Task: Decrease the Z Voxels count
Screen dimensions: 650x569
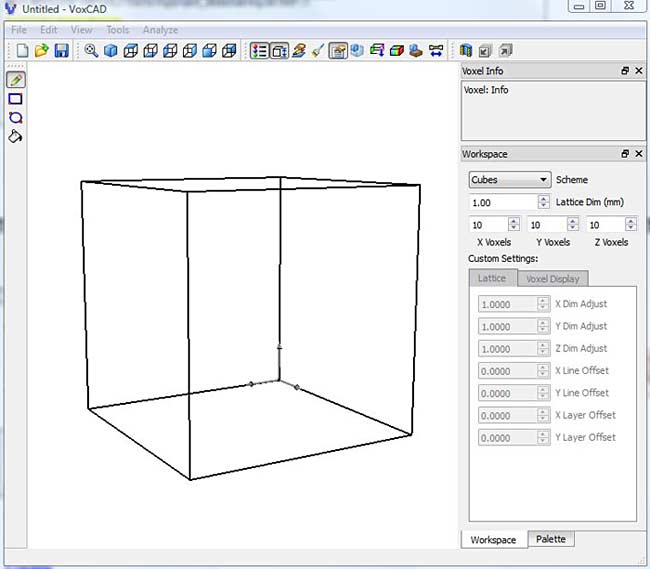Action: click(631, 228)
